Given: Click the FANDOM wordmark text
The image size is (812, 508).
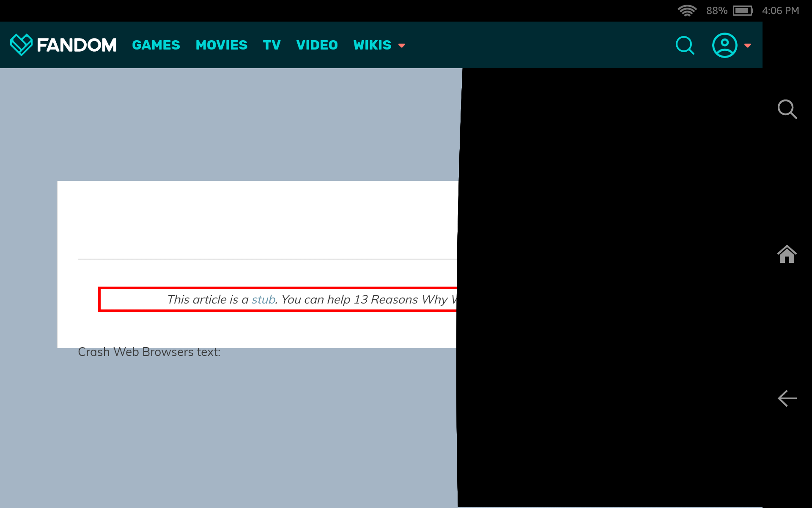Looking at the screenshot, I should 77,45.
